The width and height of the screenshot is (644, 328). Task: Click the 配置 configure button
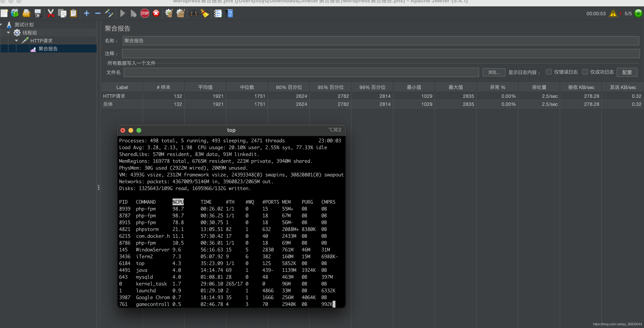[627, 72]
